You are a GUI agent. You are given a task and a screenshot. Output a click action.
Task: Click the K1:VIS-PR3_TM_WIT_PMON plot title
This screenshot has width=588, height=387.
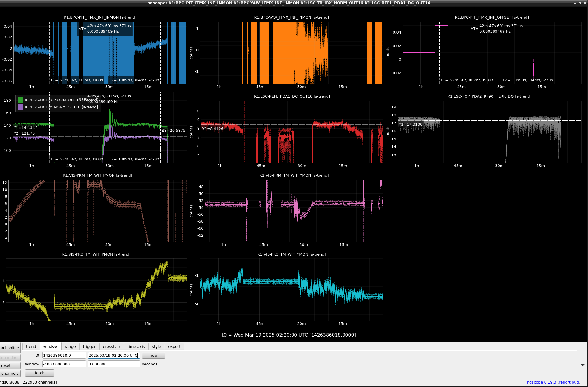pyautogui.click(x=96, y=254)
